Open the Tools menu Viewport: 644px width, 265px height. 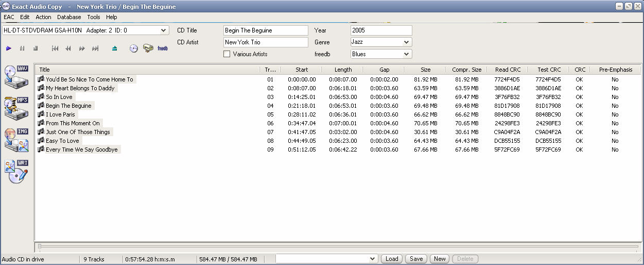tap(94, 17)
